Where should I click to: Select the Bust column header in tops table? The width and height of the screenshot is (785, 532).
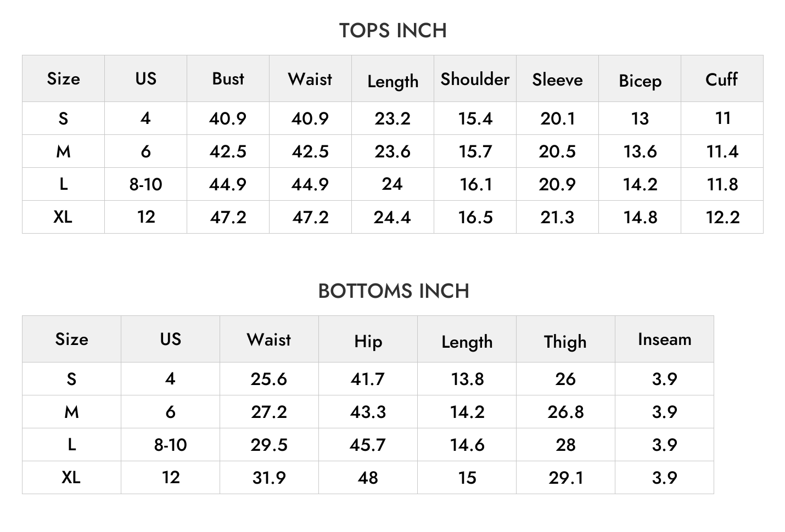click(x=228, y=79)
